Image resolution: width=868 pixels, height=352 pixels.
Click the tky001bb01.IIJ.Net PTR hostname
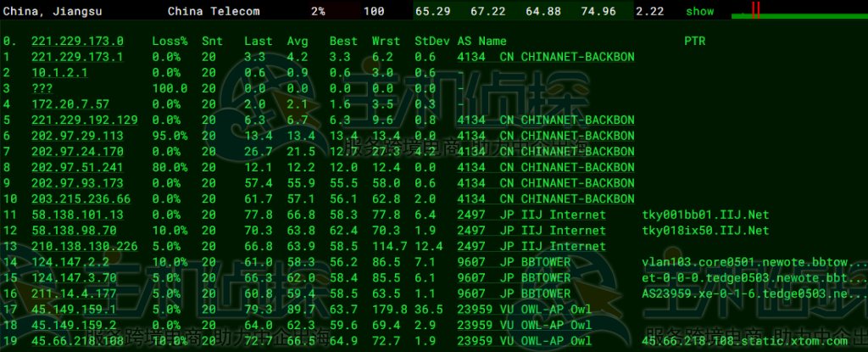point(705,215)
